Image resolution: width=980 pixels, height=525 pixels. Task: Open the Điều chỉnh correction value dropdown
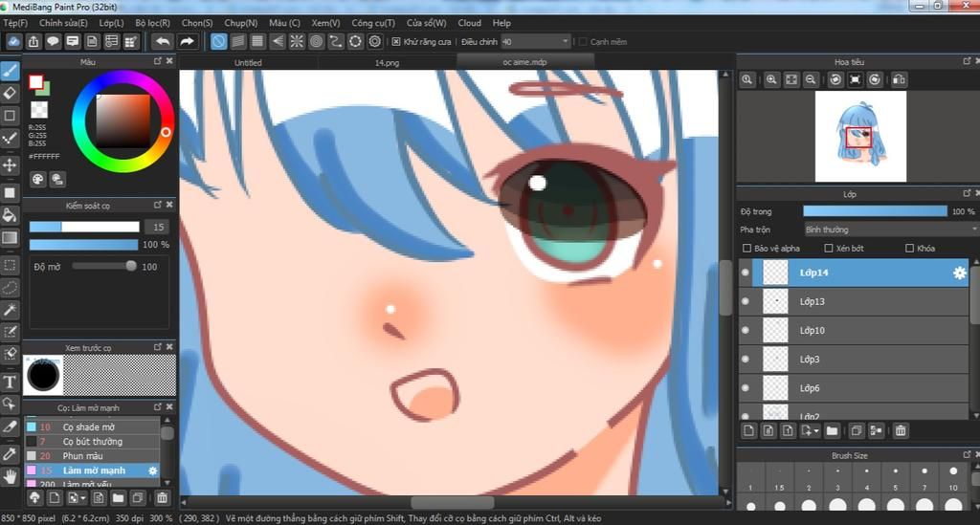coord(536,42)
